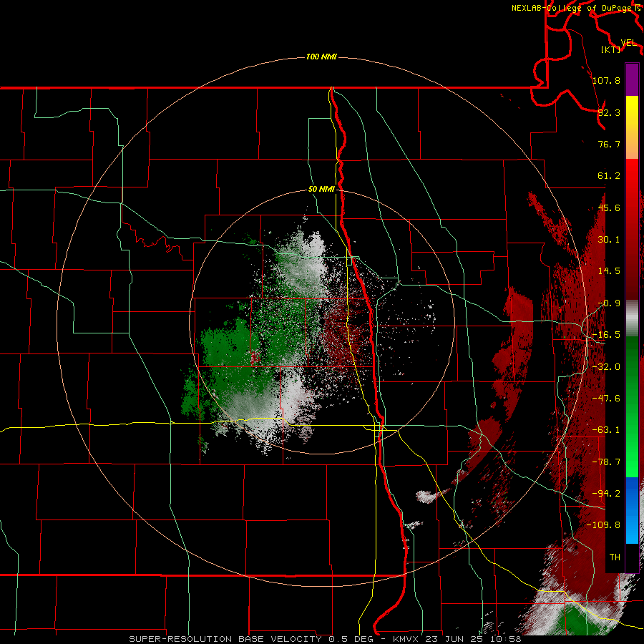Click the VEL legend heading

[x=628, y=43]
